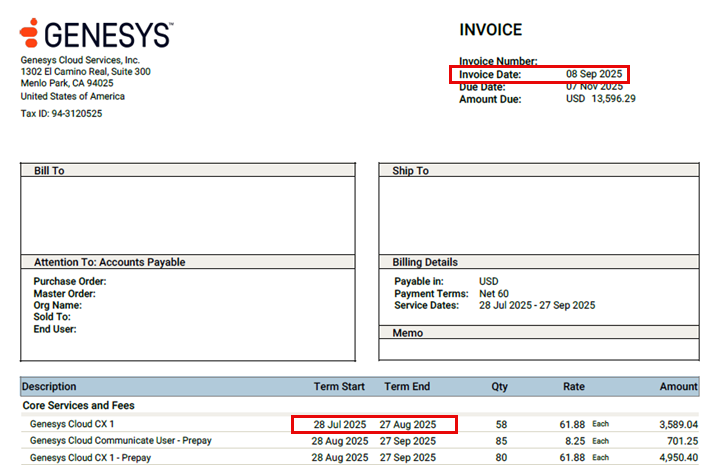Click the Amount Due USD 13,596.29 value
This screenshot has height=465, width=719.
tap(600, 99)
